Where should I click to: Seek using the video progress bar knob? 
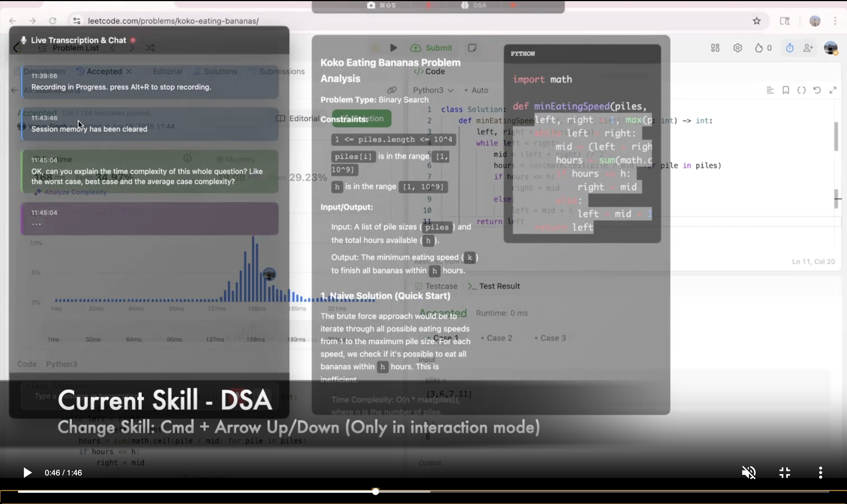tap(376, 491)
